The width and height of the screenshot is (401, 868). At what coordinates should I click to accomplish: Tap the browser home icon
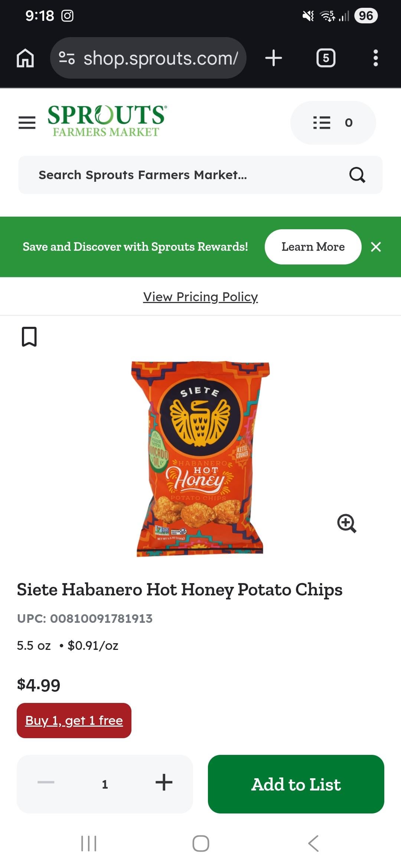click(25, 58)
